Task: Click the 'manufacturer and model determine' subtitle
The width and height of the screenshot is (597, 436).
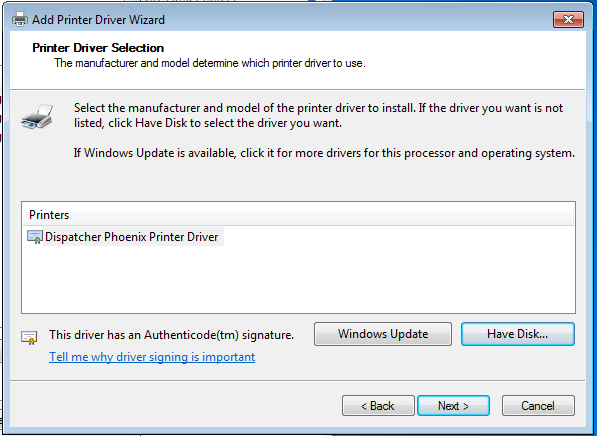Action: (x=210, y=63)
